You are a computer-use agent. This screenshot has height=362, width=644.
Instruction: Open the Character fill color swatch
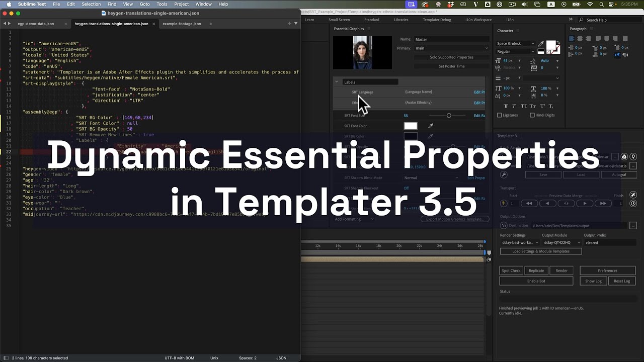(x=551, y=46)
